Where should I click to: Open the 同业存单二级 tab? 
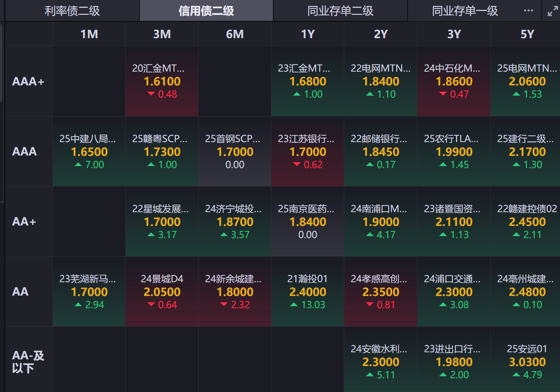click(x=340, y=11)
